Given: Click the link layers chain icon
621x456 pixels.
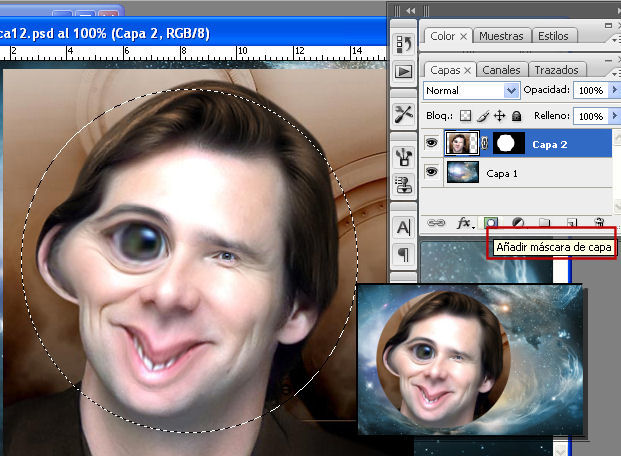Looking at the screenshot, I should point(436,223).
